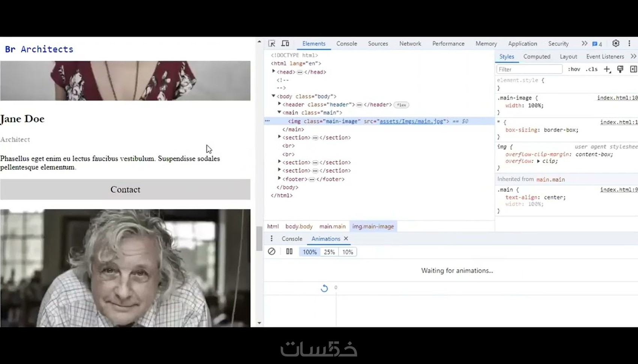This screenshot has height=364, width=638.
Task: Open the DevTools three-dot customize menu
Action: [629, 44]
